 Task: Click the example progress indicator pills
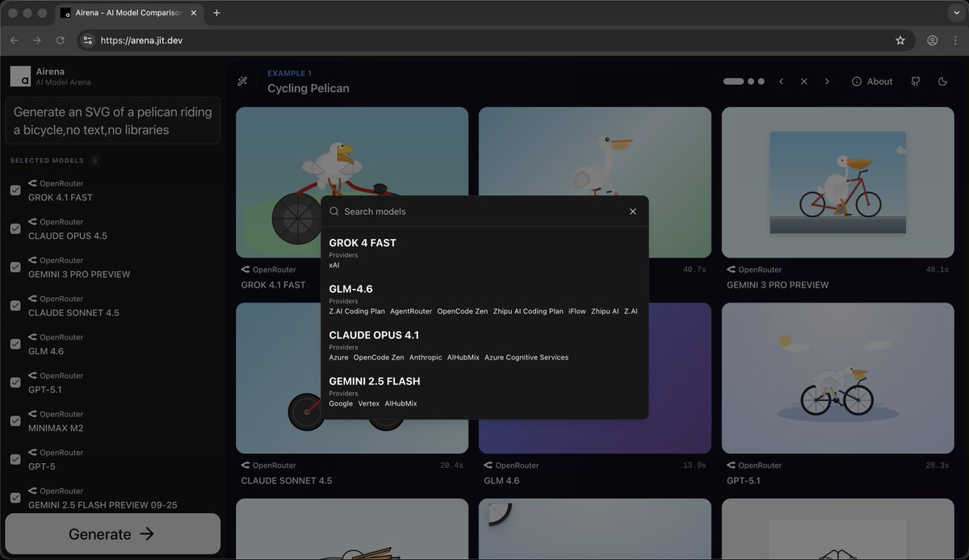tap(743, 81)
